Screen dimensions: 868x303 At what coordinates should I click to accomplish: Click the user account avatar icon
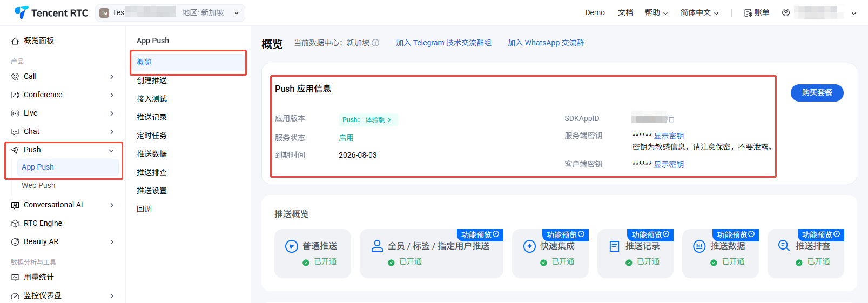click(786, 12)
